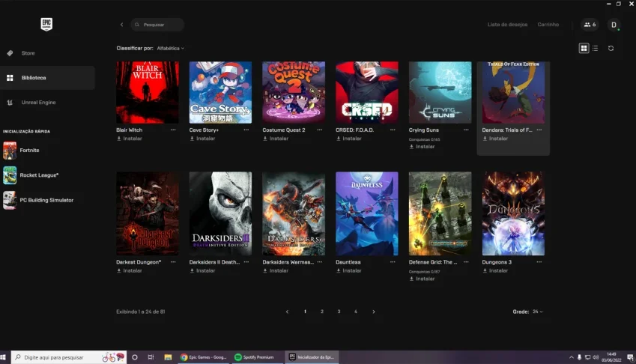Click the Cortana circle icon on taskbar
The image size is (636, 364).
pyautogui.click(x=135, y=357)
